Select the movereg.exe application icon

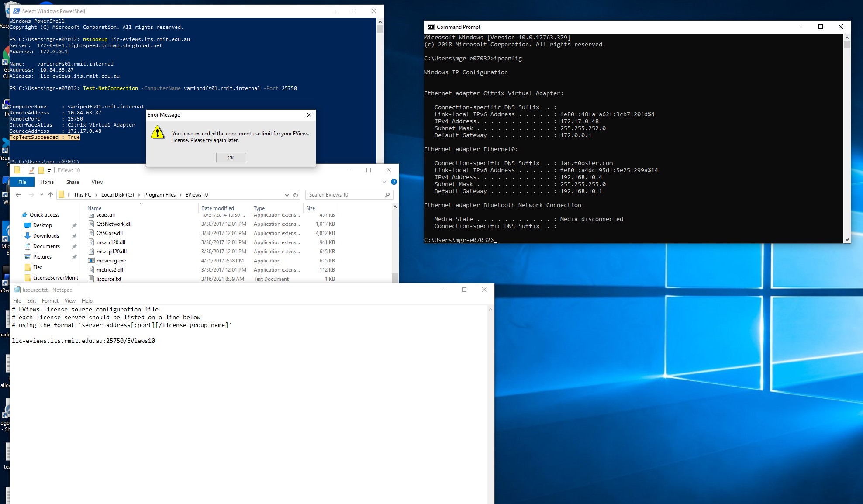pyautogui.click(x=91, y=261)
